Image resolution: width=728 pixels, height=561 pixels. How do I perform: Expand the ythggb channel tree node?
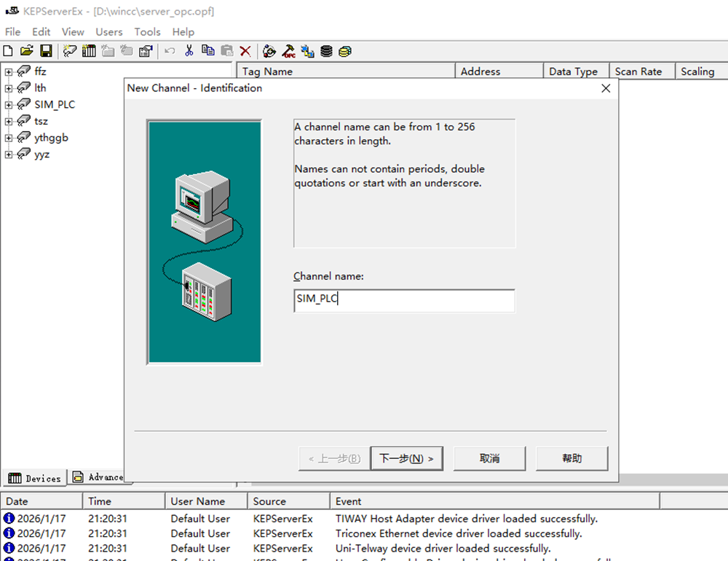[9, 138]
